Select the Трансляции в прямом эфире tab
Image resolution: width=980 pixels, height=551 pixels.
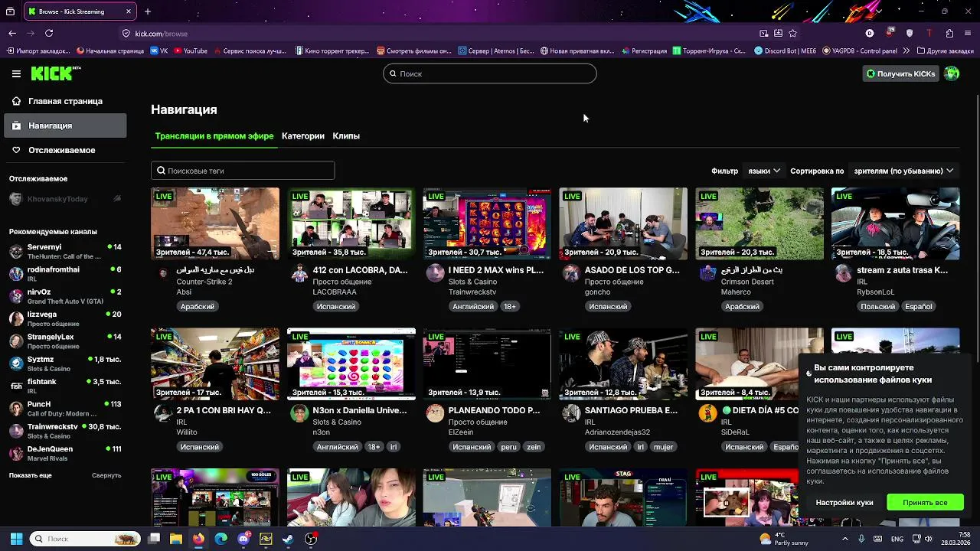pyautogui.click(x=214, y=135)
